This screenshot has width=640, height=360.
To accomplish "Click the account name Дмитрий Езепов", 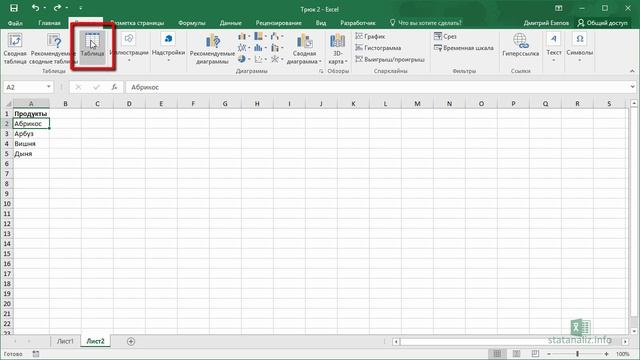I will [x=546, y=23].
